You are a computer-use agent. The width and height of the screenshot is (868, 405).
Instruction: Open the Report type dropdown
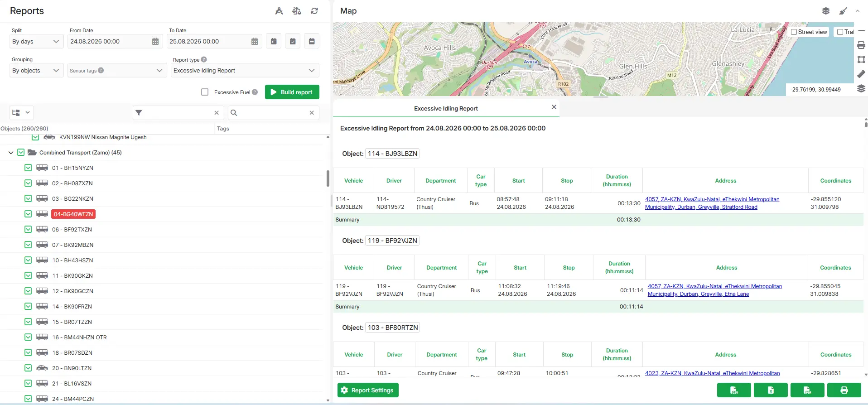pyautogui.click(x=245, y=70)
